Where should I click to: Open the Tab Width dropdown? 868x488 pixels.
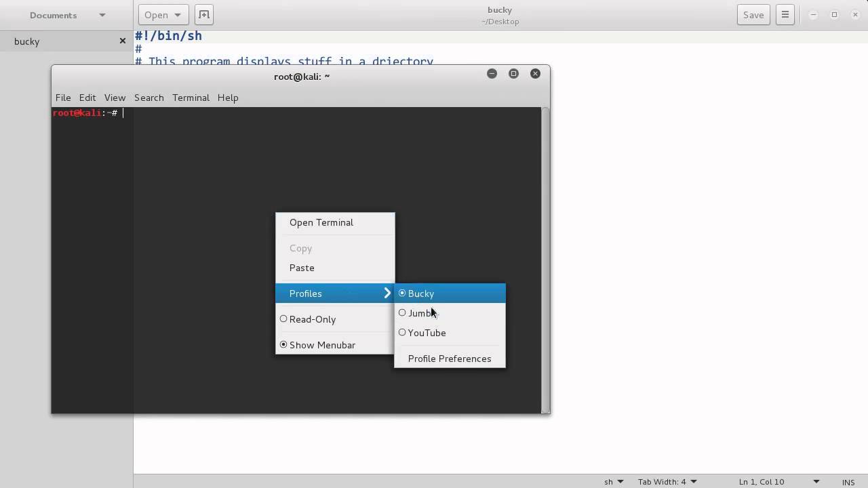(x=667, y=482)
